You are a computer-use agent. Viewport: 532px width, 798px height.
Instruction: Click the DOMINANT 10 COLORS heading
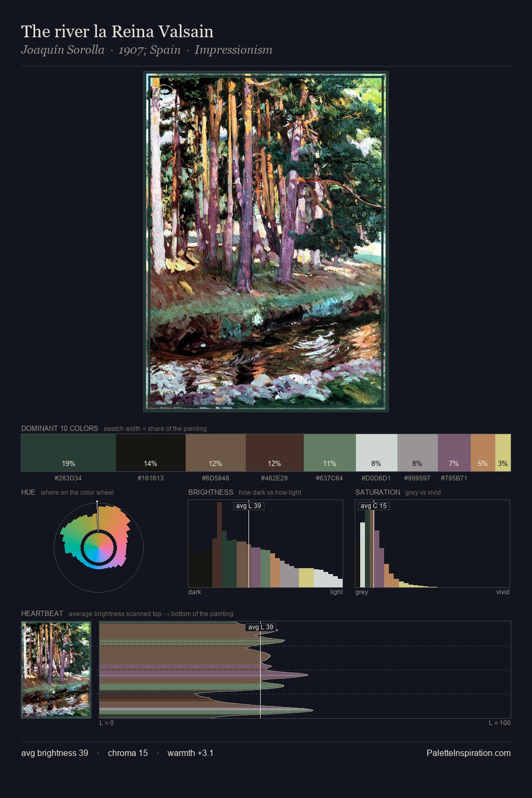[x=60, y=428]
